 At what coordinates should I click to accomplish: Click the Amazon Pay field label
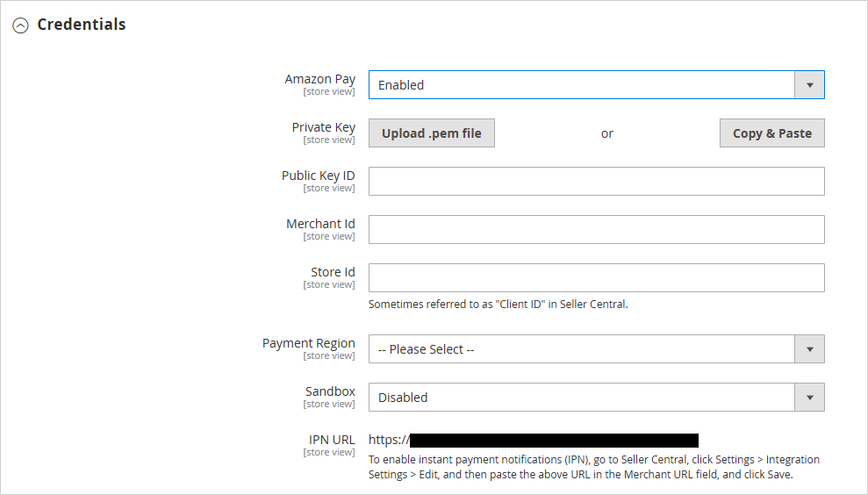320,79
